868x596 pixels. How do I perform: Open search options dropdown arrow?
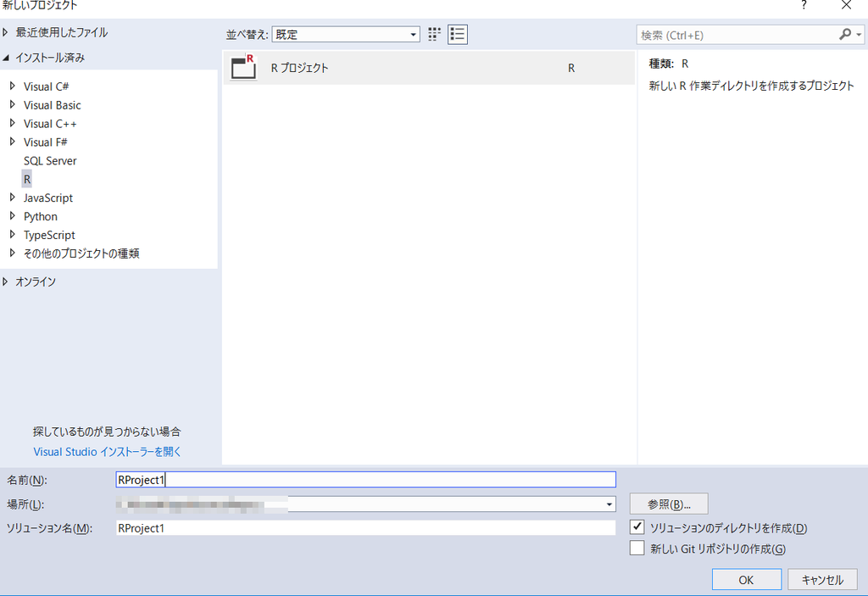tap(859, 35)
